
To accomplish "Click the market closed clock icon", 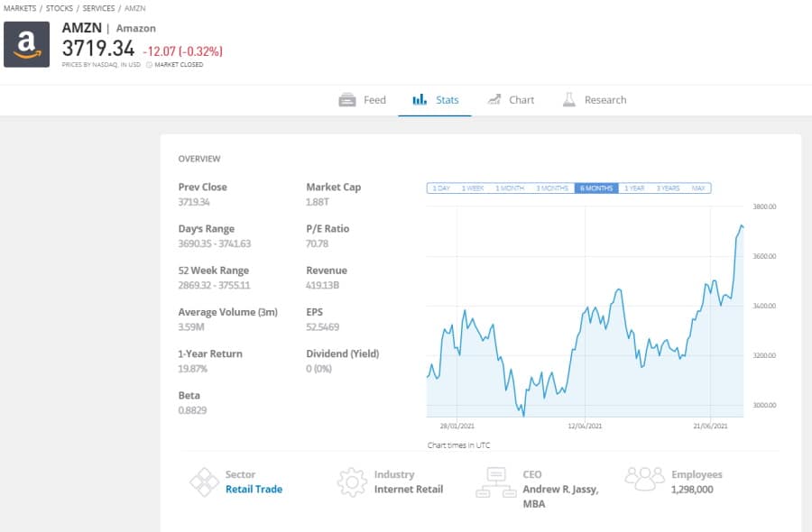I will (x=149, y=65).
